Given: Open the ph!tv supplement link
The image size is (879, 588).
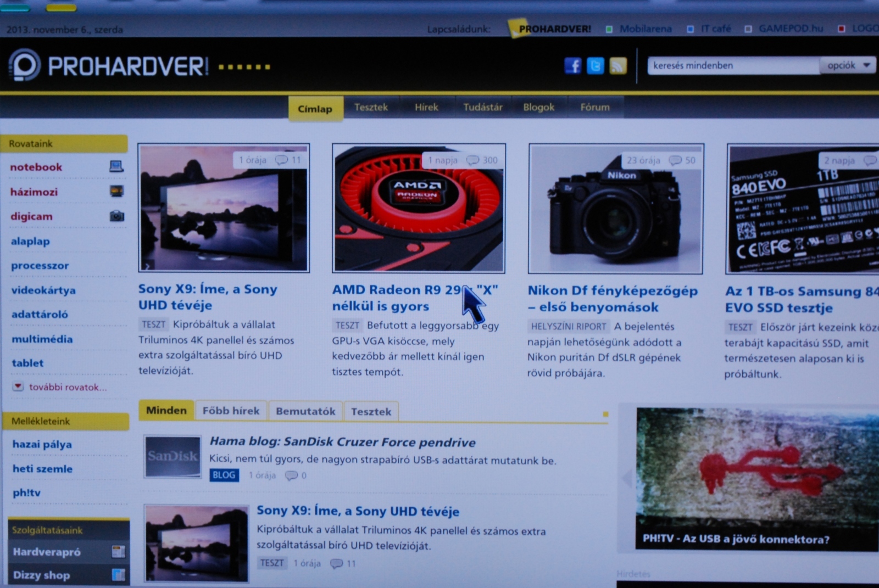Looking at the screenshot, I should click(x=26, y=492).
